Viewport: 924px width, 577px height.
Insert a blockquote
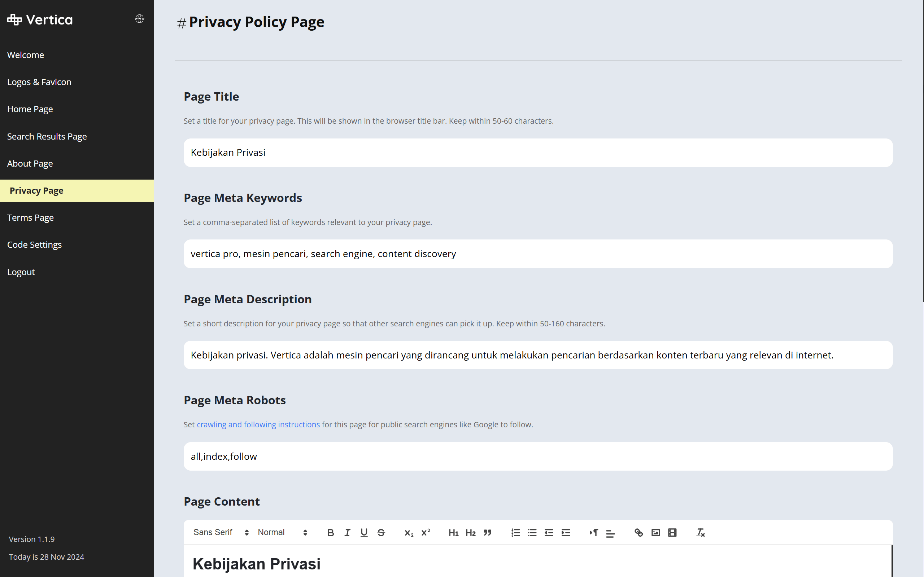[x=488, y=532]
